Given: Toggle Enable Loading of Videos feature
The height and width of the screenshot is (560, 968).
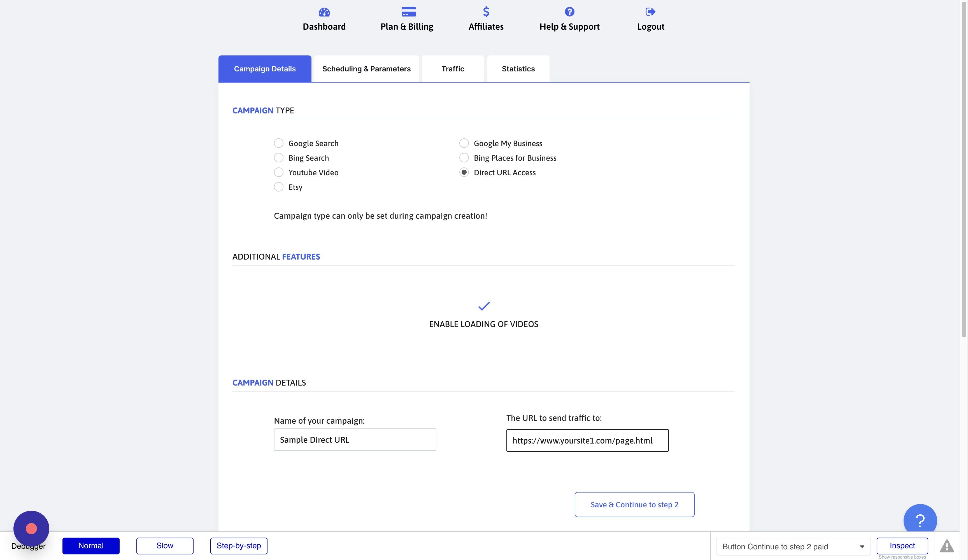Looking at the screenshot, I should tap(484, 324).
